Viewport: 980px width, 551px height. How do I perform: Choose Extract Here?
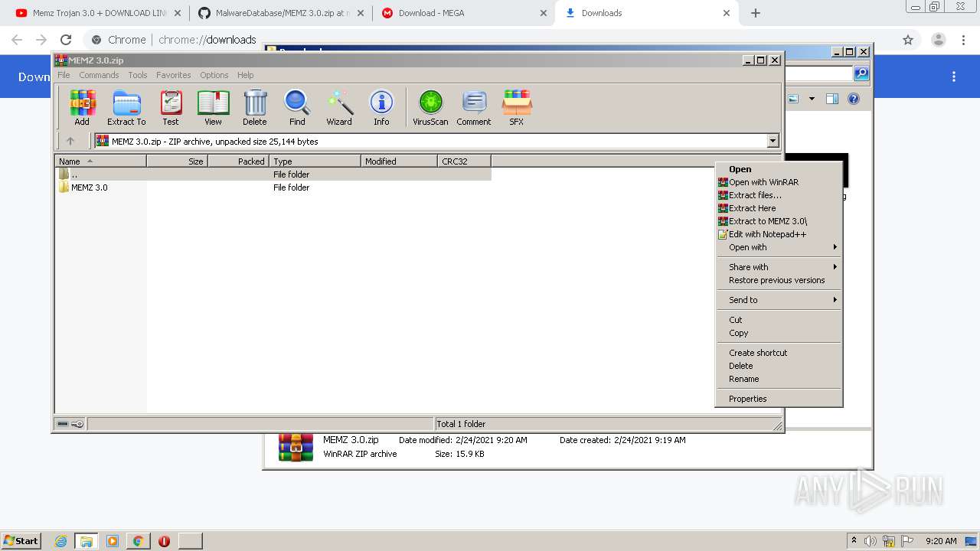[x=779, y=208]
